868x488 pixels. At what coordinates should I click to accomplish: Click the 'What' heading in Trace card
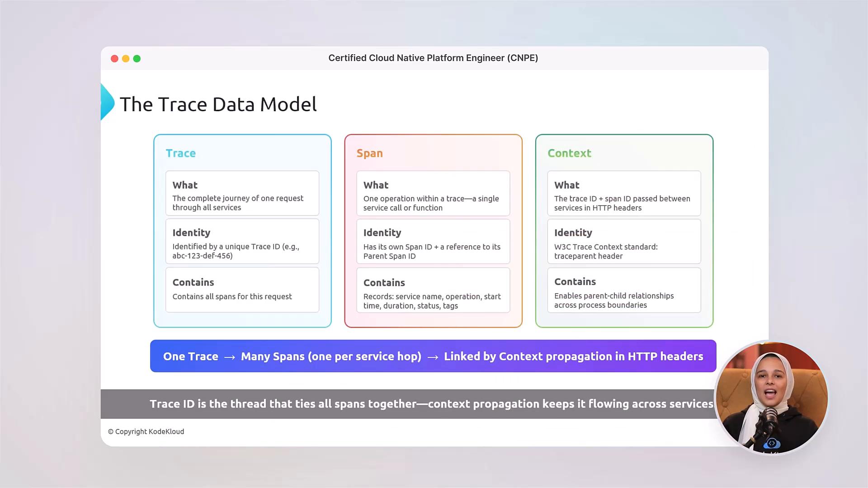coord(185,185)
